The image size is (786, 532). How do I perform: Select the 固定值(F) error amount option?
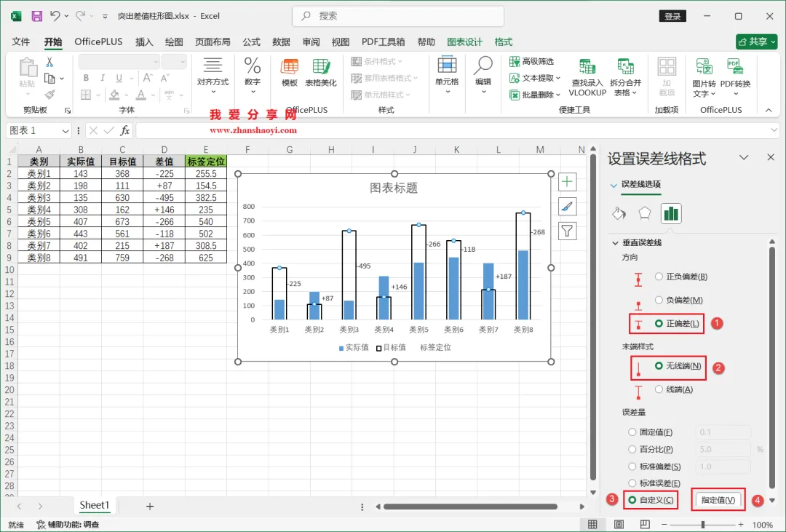pyautogui.click(x=650, y=432)
